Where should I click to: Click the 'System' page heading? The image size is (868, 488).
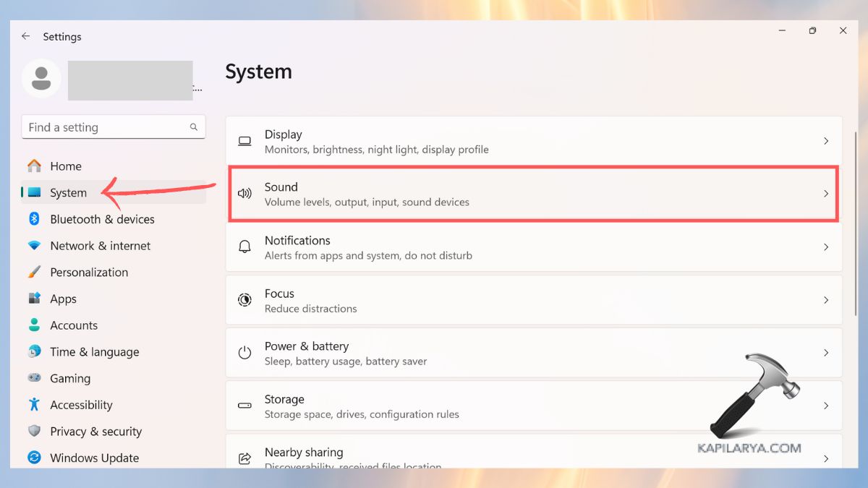[258, 72]
